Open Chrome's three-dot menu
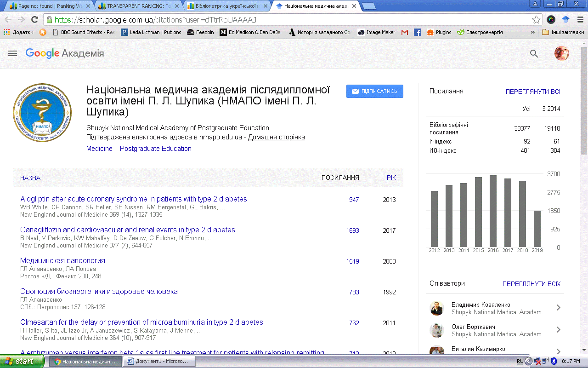This screenshot has width=588, height=368. coord(580,20)
